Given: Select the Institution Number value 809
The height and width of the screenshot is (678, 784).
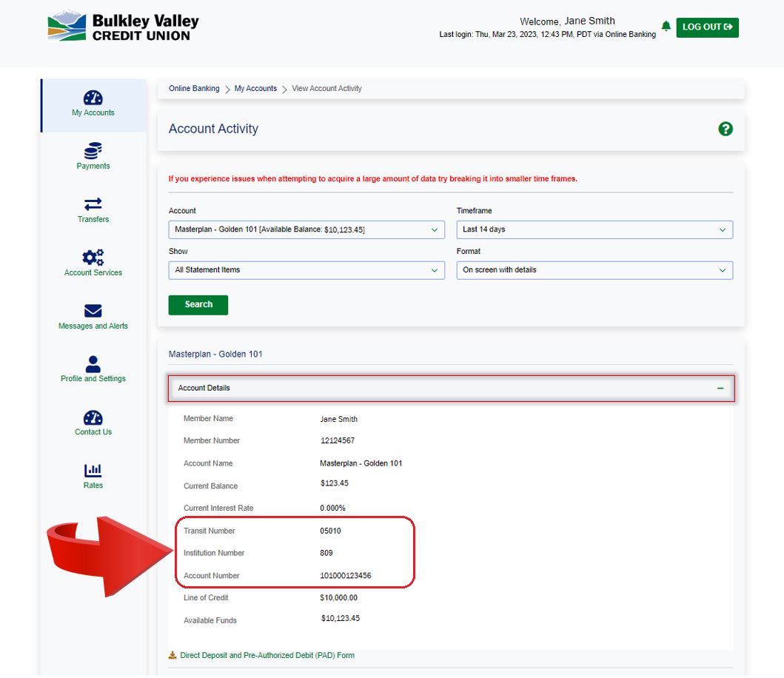Looking at the screenshot, I should click(x=326, y=553).
